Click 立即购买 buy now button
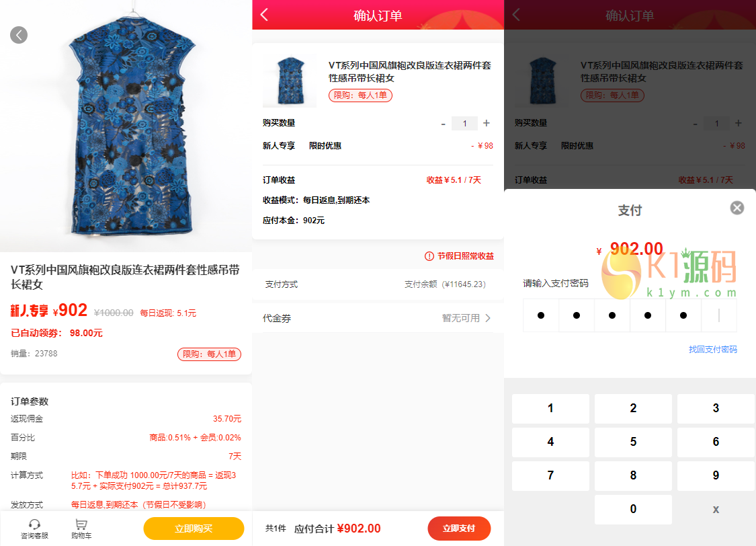The image size is (756, 546). 194,529
